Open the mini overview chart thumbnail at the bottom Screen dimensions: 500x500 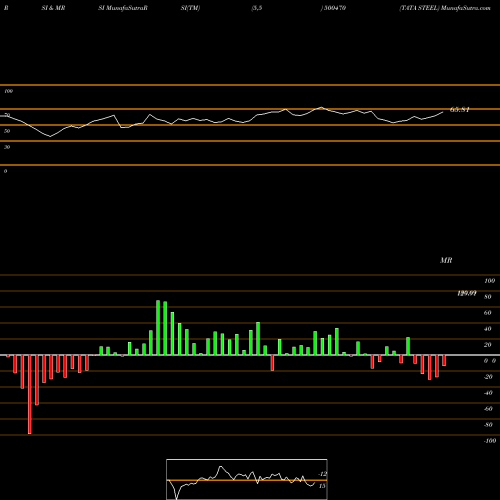[x=247, y=479]
